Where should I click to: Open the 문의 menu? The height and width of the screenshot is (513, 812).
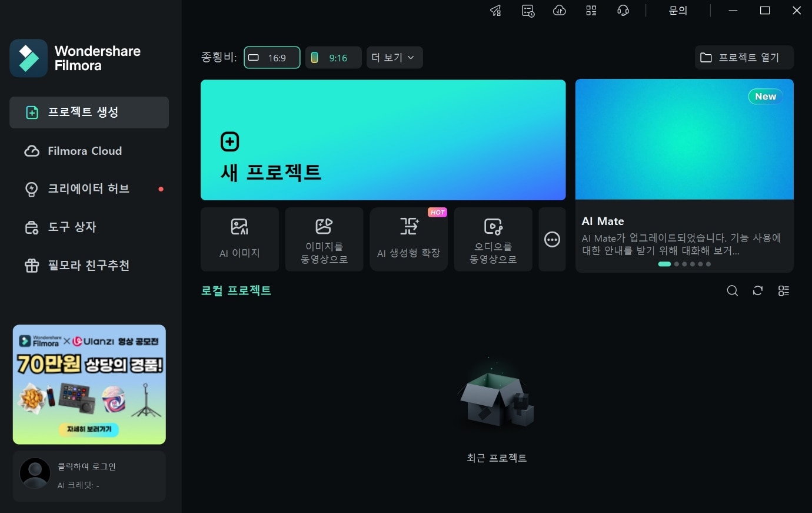tap(678, 11)
